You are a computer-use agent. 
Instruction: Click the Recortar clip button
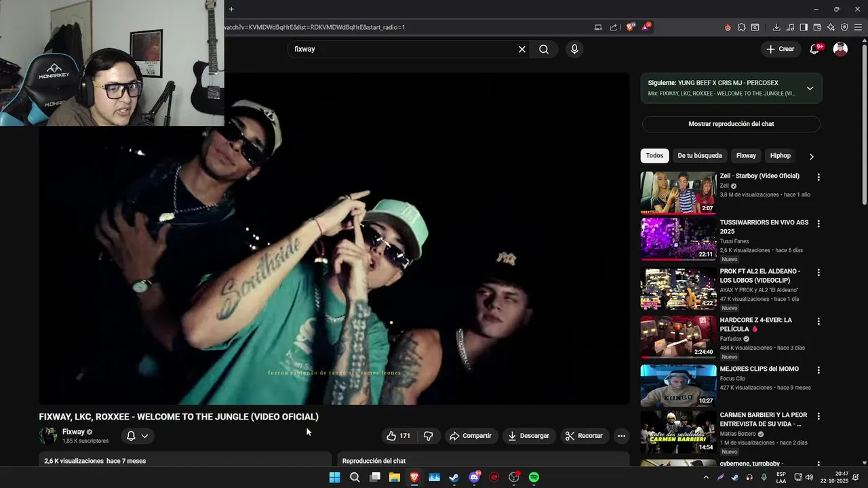[x=584, y=436]
